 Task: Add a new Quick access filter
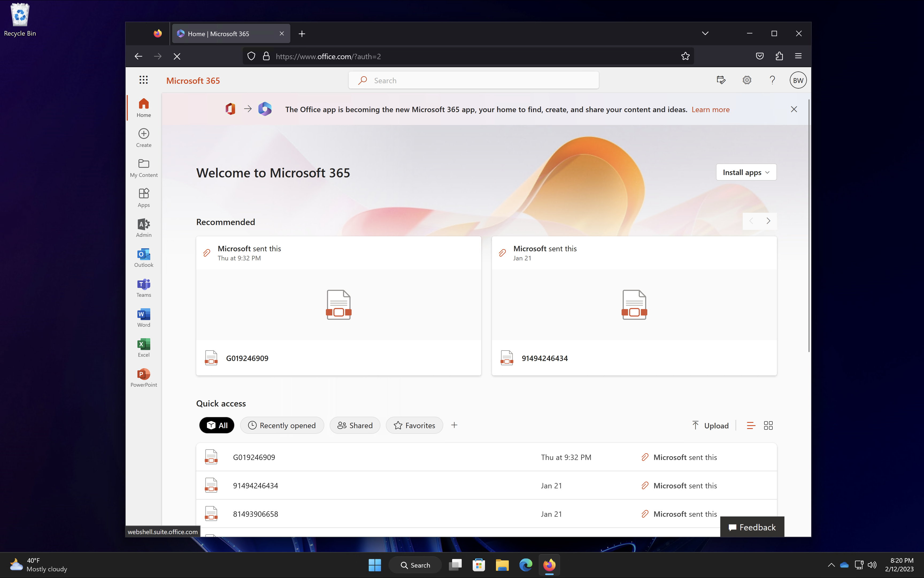tap(454, 425)
